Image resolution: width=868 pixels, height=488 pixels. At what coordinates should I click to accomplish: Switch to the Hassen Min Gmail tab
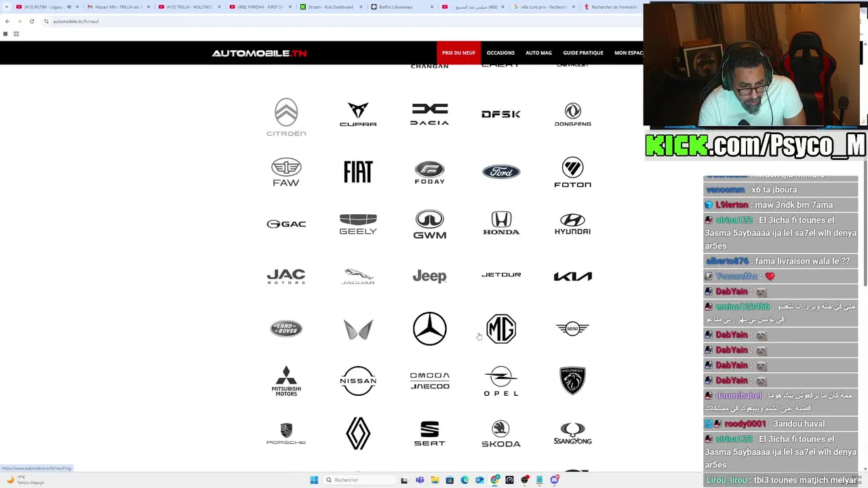[117, 7]
